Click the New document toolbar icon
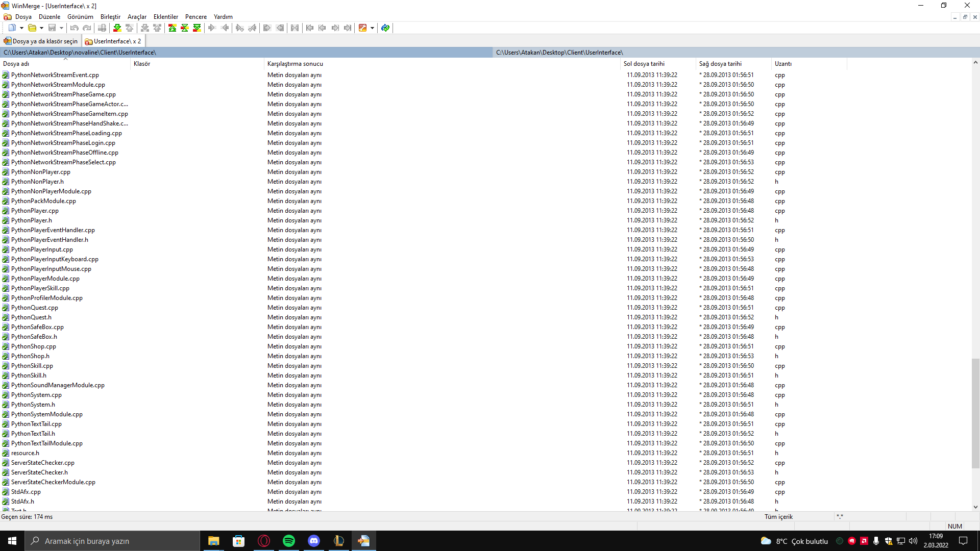 tap(12, 28)
